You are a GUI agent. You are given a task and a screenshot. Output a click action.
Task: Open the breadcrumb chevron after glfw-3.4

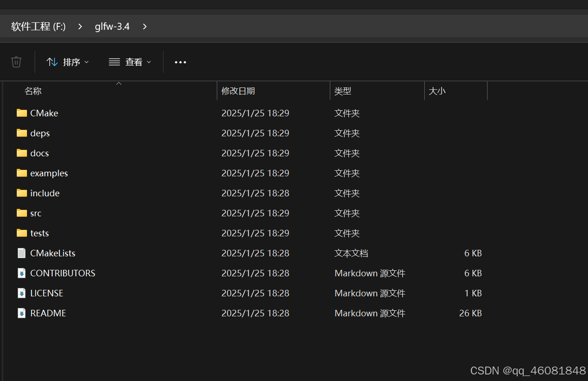pos(144,27)
